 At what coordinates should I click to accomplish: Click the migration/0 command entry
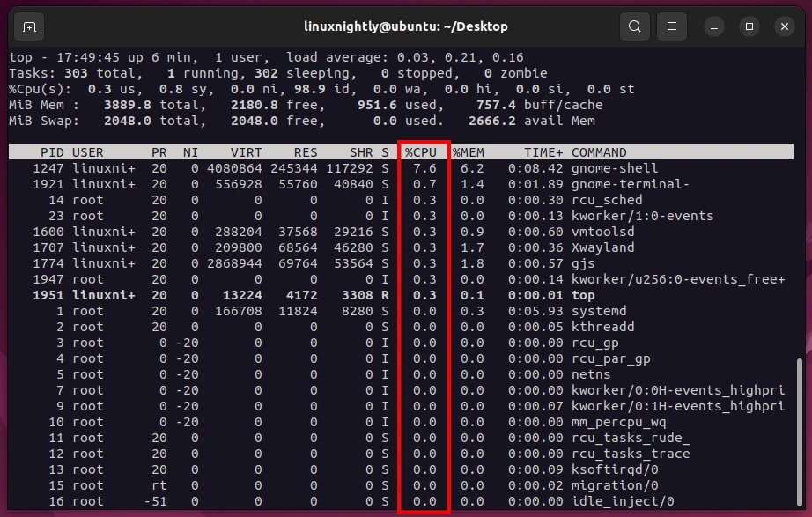click(615, 485)
